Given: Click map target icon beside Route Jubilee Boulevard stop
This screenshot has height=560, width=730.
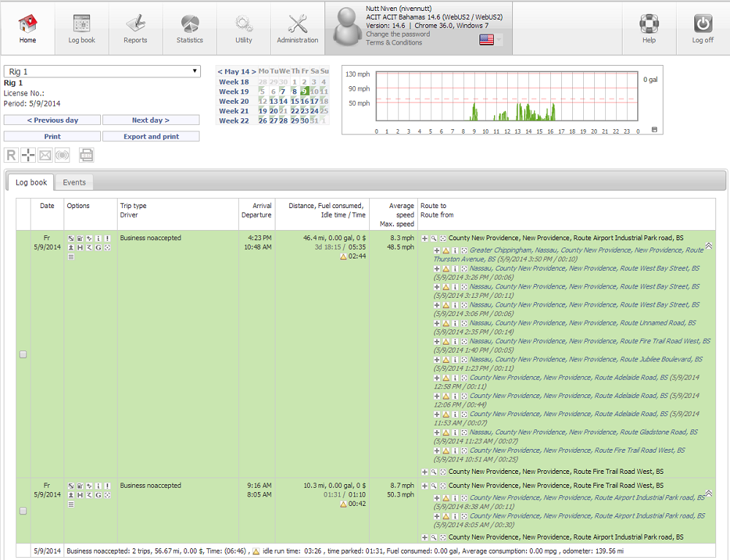Looking at the screenshot, I should click(464, 359).
